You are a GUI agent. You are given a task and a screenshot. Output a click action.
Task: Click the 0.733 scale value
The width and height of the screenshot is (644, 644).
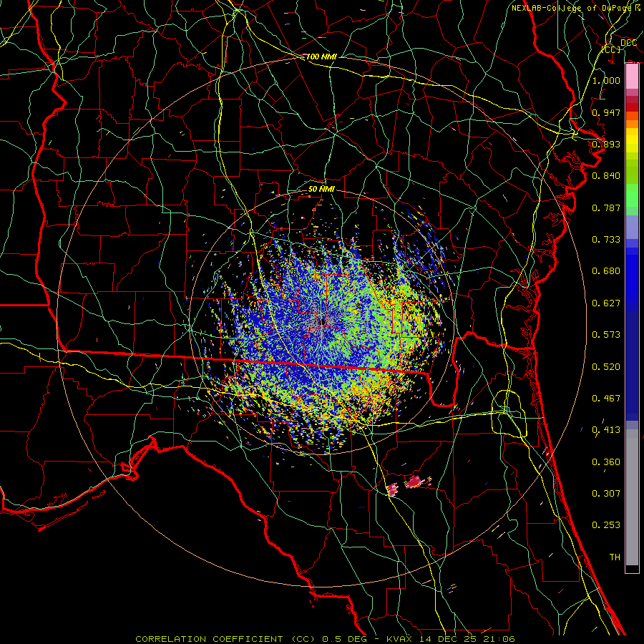(x=606, y=240)
